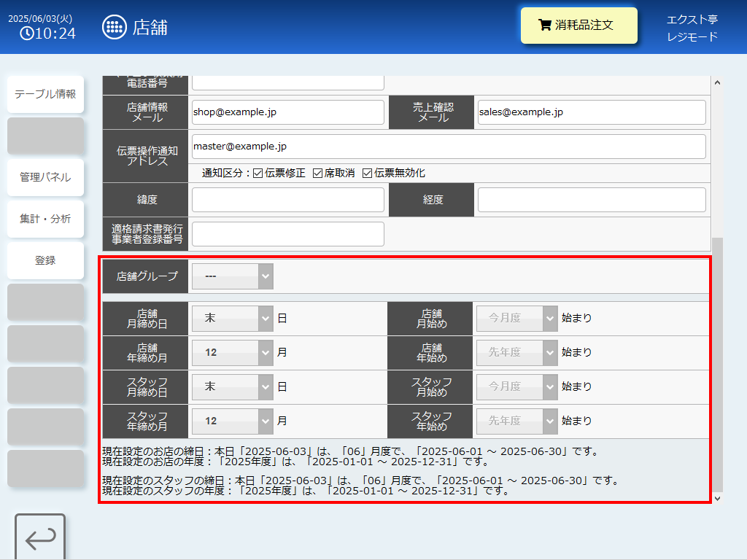Image resolution: width=747 pixels, height=560 pixels.
Task: Click the 伝票操作通知アドレス input field
Action: pos(449,147)
